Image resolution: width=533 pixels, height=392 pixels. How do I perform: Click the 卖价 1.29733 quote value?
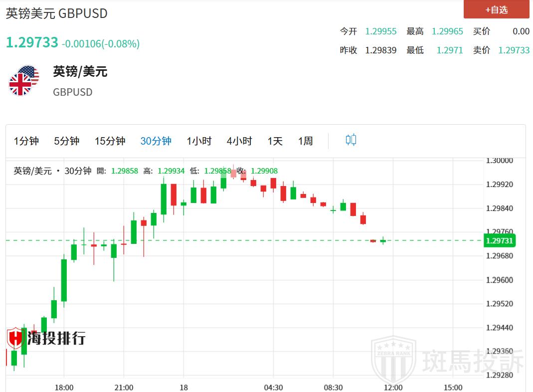514,50
